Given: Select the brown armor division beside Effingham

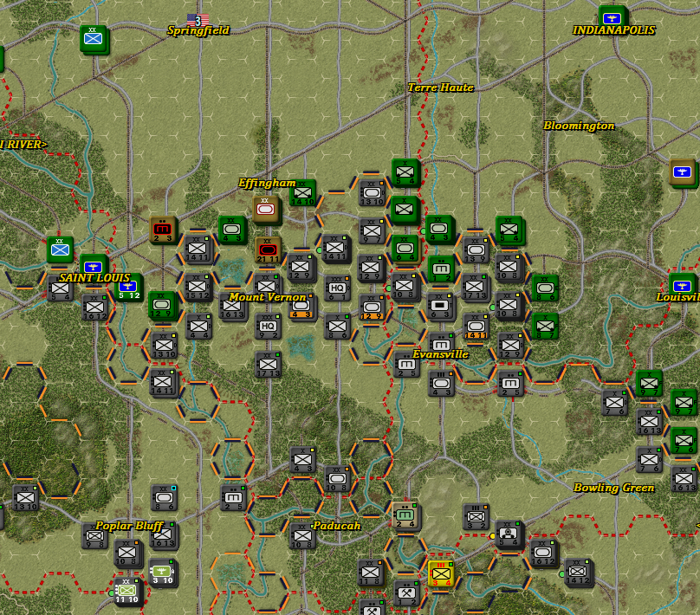Looking at the screenshot, I should [266, 209].
